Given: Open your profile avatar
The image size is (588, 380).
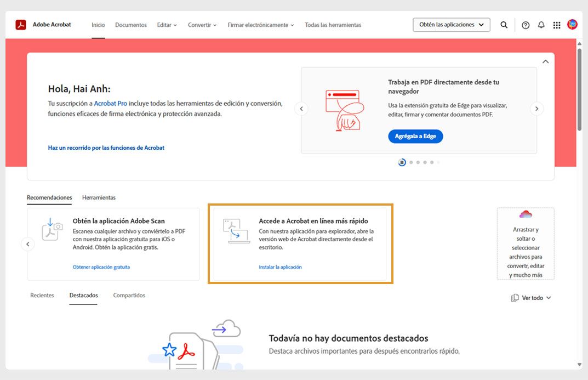Looking at the screenshot, I should 572,25.
